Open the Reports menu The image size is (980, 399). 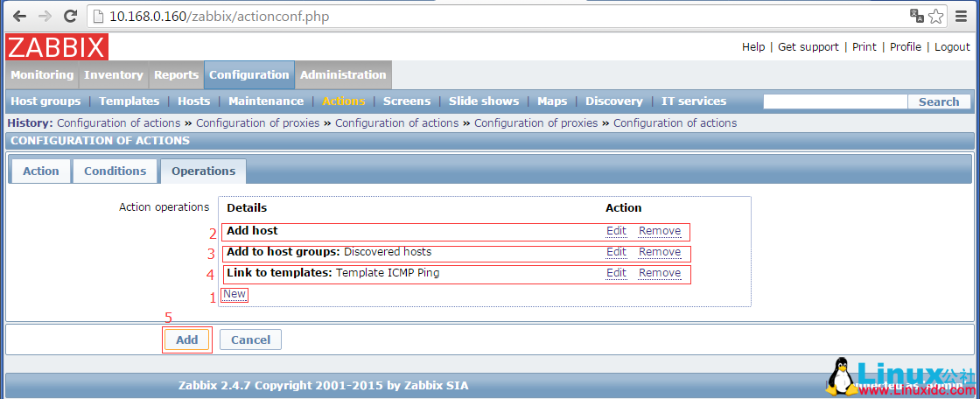click(x=176, y=75)
